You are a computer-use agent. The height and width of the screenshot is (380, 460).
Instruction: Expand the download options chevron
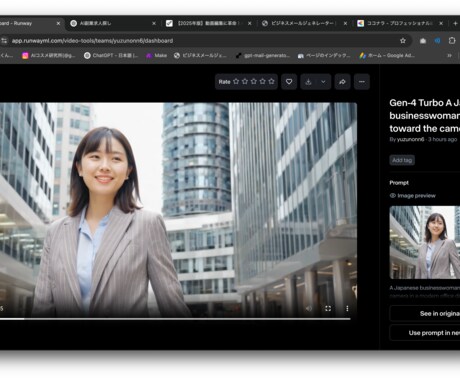click(x=323, y=82)
